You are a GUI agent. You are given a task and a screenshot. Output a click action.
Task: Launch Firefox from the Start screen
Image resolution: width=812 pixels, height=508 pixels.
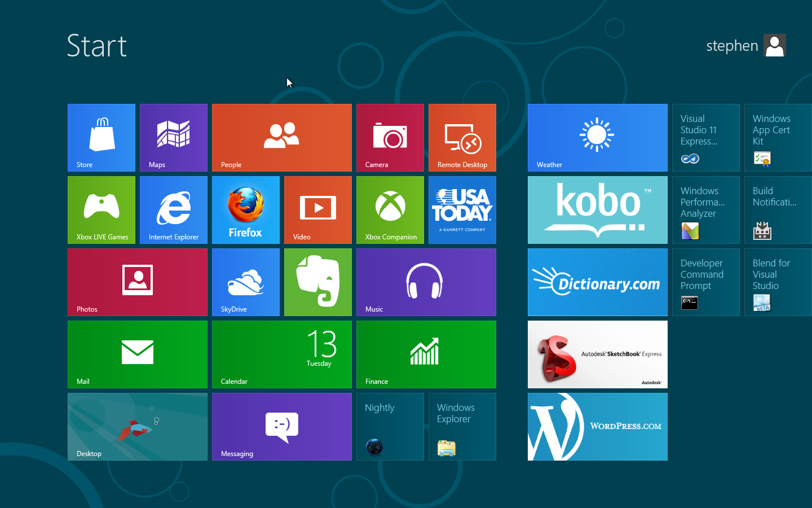point(246,209)
